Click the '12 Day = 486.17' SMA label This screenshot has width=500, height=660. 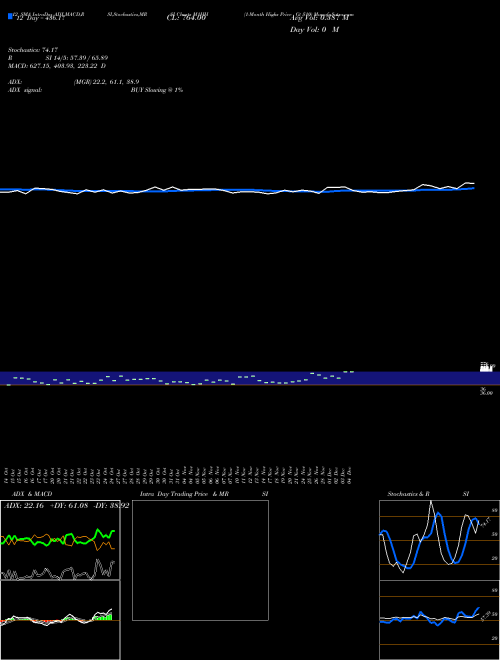(40, 18)
